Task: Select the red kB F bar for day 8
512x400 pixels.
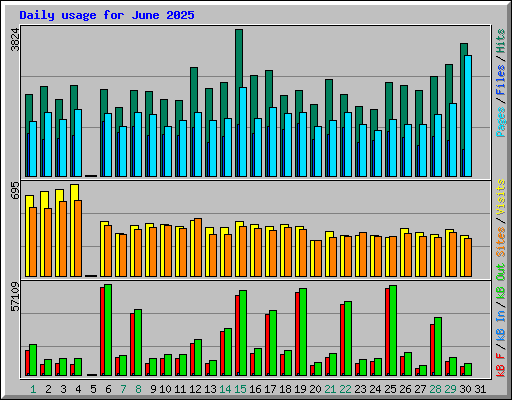Action: pos(132,345)
